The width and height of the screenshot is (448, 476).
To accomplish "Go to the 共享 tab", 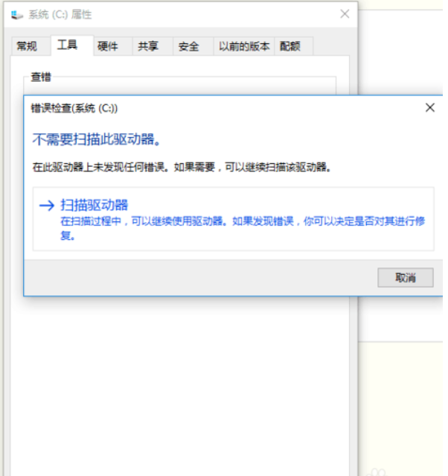I will tap(148, 46).
